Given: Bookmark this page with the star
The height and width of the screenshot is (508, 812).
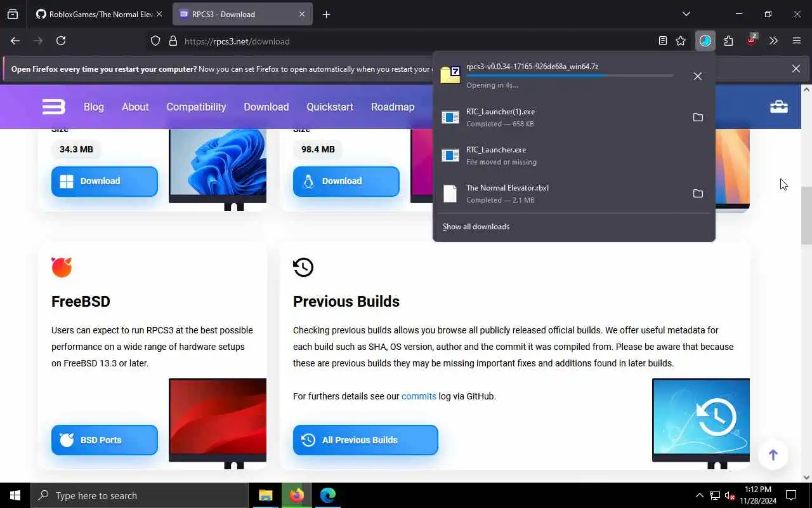Looking at the screenshot, I should [x=681, y=41].
